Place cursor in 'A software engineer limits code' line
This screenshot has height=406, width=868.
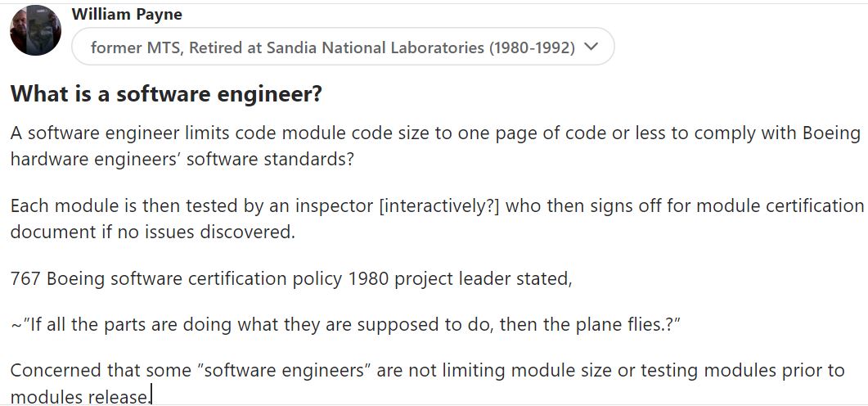[x=436, y=133]
